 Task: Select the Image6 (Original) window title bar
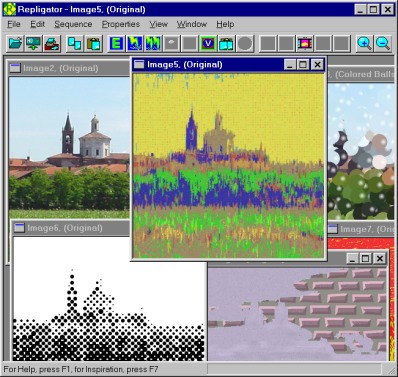(x=71, y=228)
